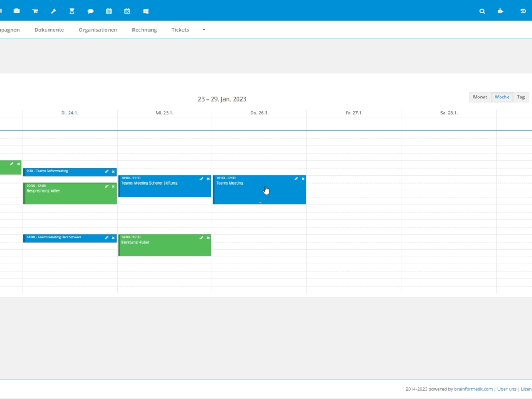Switch calendar to Tag view
Image resolution: width=532 pixels, height=399 pixels.
[521, 97]
